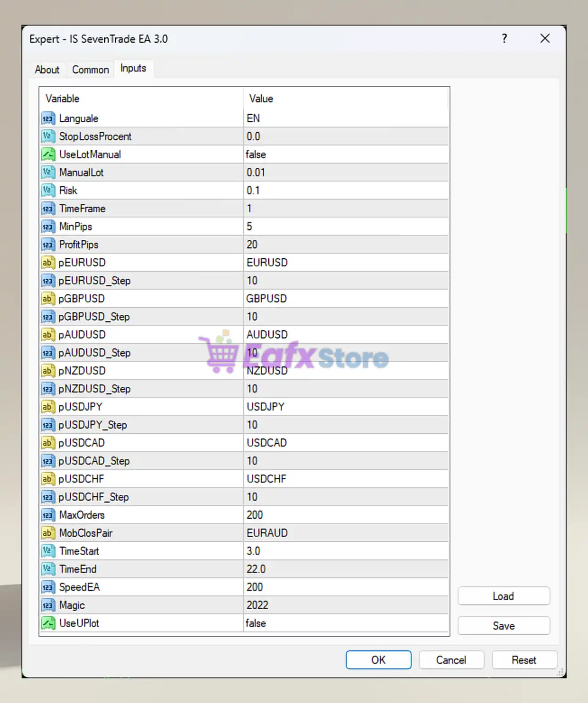The image size is (588, 703).
Task: Click the help question mark button
Action: (504, 39)
